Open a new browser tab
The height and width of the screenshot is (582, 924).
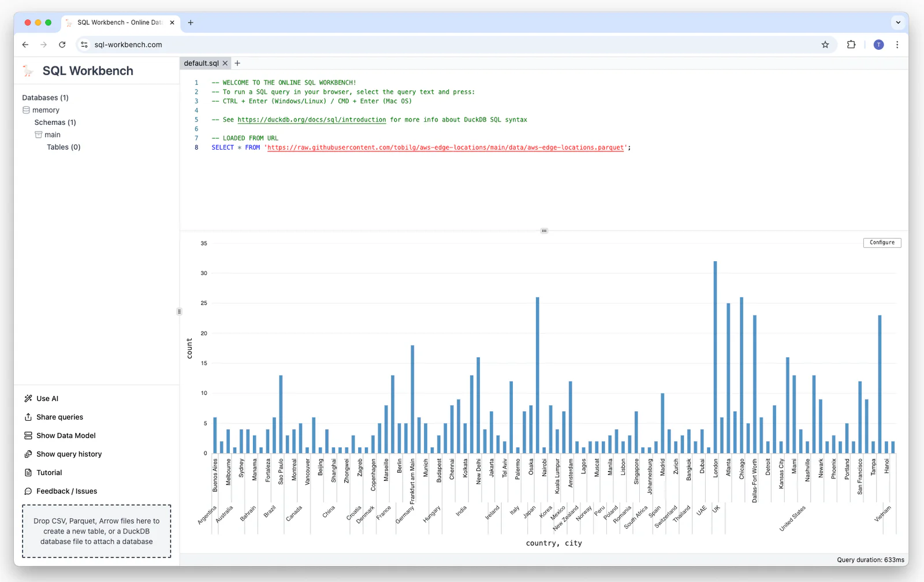pos(191,23)
